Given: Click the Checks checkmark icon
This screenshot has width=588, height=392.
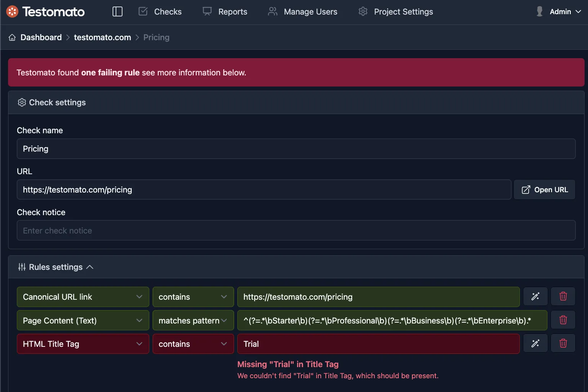Looking at the screenshot, I should [x=142, y=11].
